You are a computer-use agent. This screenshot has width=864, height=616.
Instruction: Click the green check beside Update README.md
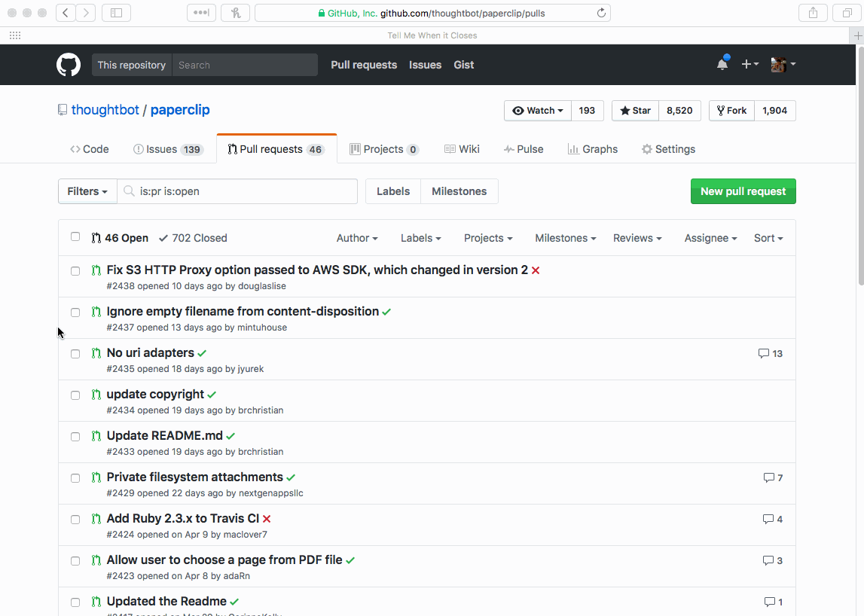(x=231, y=436)
